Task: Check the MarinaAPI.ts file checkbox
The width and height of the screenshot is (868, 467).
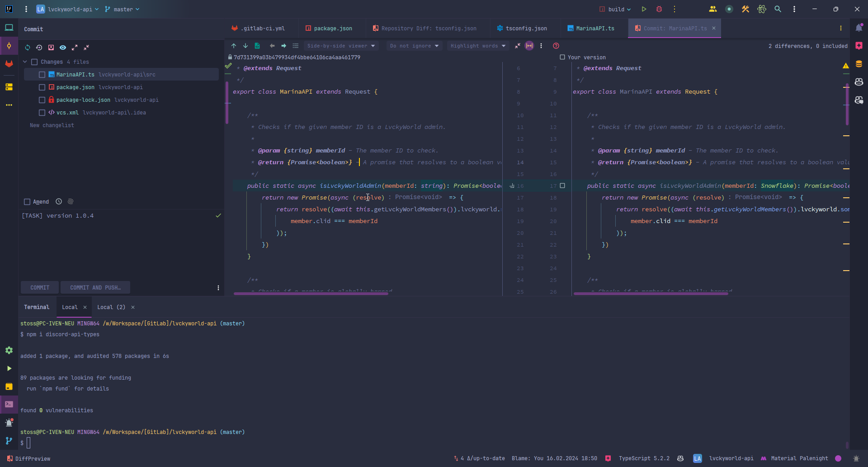Action: pos(42,75)
